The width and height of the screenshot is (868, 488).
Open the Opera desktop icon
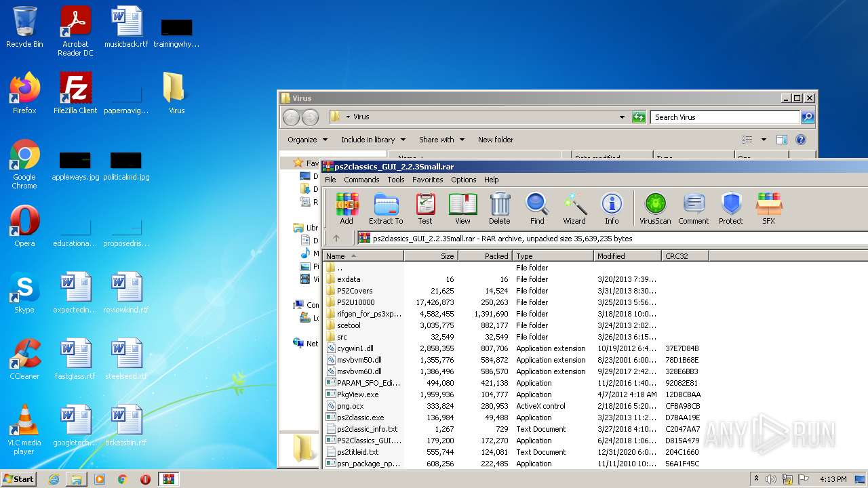[24, 226]
